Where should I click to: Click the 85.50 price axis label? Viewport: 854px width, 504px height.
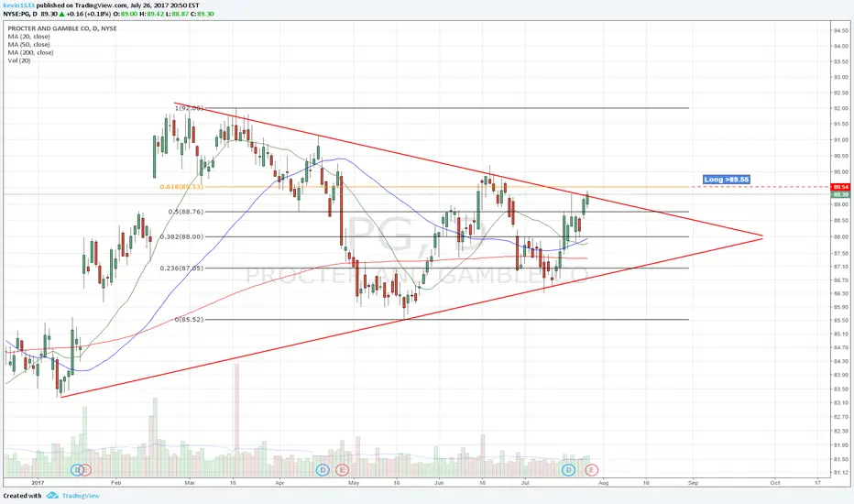[x=840, y=321]
